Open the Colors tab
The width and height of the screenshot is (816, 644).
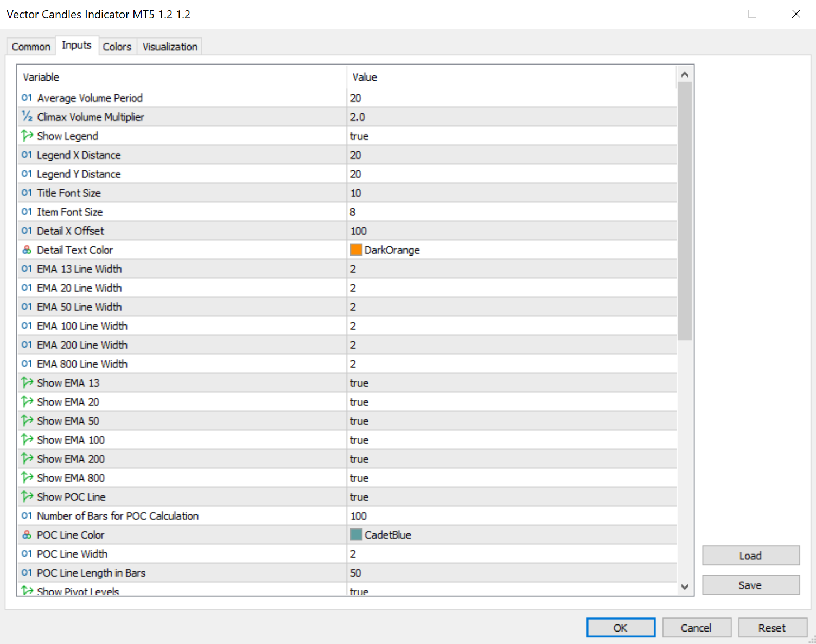117,47
